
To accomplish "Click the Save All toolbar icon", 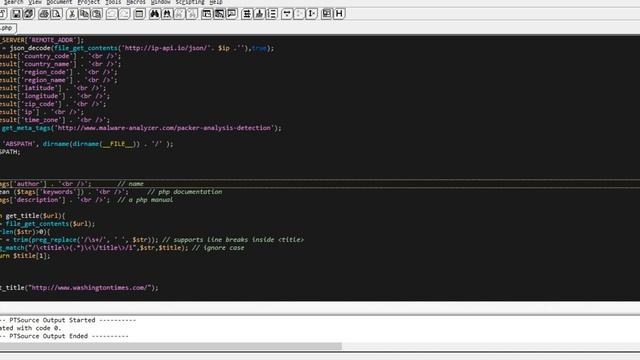I will pos(29,14).
